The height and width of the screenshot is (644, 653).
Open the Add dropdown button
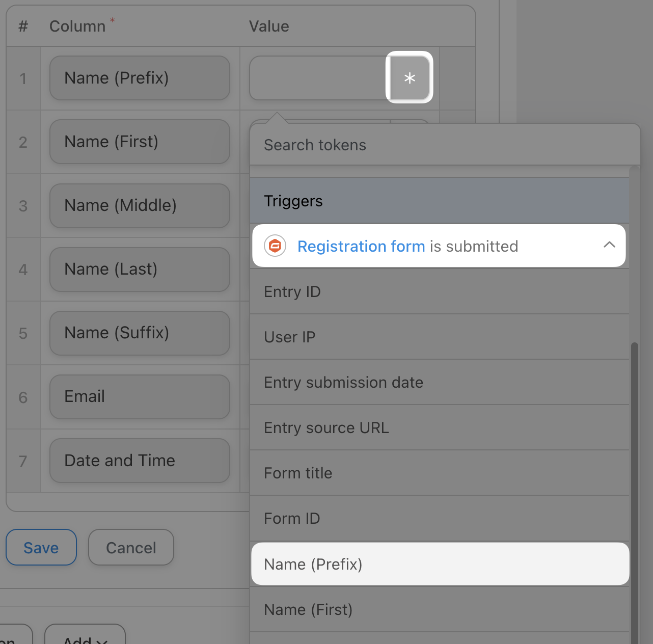coord(85,637)
